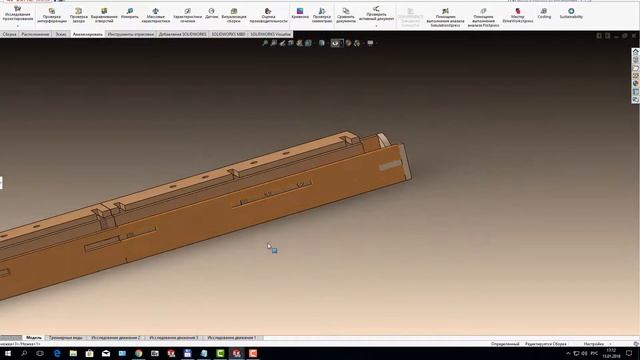
Task: Open the Добавления SOLIDWORKS tab
Action: point(182,34)
